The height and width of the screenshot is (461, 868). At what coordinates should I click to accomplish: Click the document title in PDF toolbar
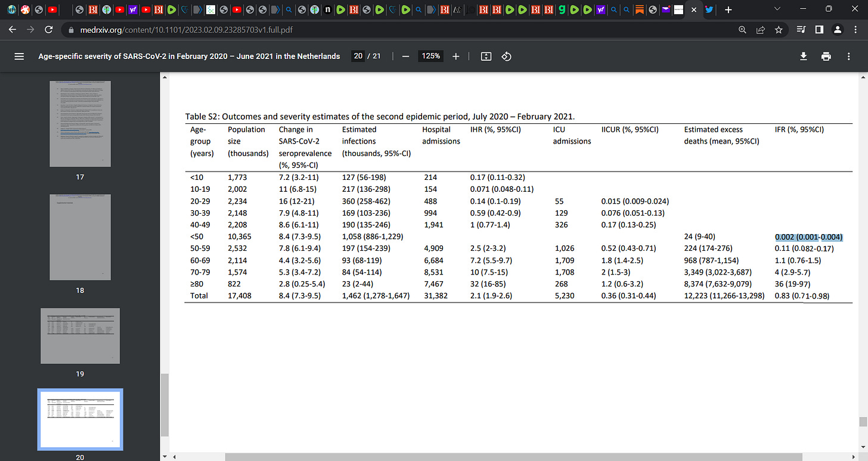(189, 56)
